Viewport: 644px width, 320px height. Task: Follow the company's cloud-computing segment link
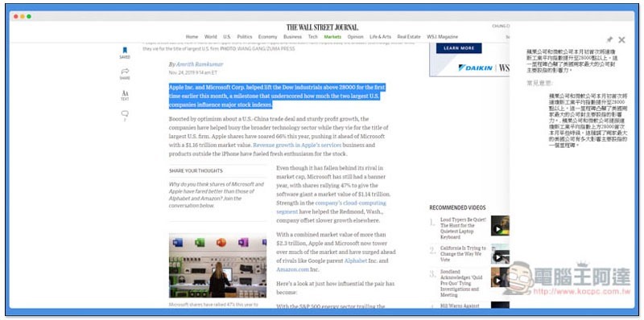point(331,207)
